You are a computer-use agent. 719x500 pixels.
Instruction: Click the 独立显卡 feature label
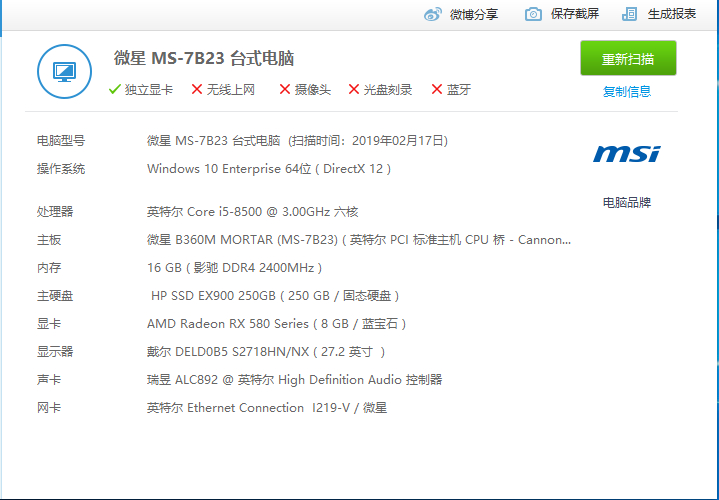click(x=149, y=89)
